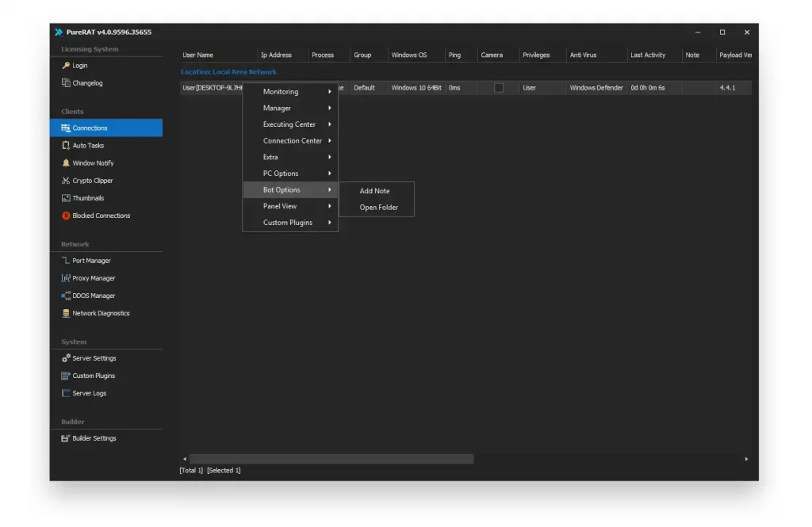Click the Login key icon
The image size is (812, 527).
click(66, 66)
